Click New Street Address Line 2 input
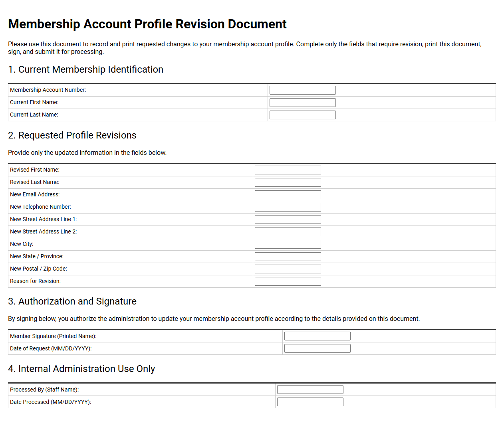Viewport: 504px width, 447px height. [x=288, y=232]
